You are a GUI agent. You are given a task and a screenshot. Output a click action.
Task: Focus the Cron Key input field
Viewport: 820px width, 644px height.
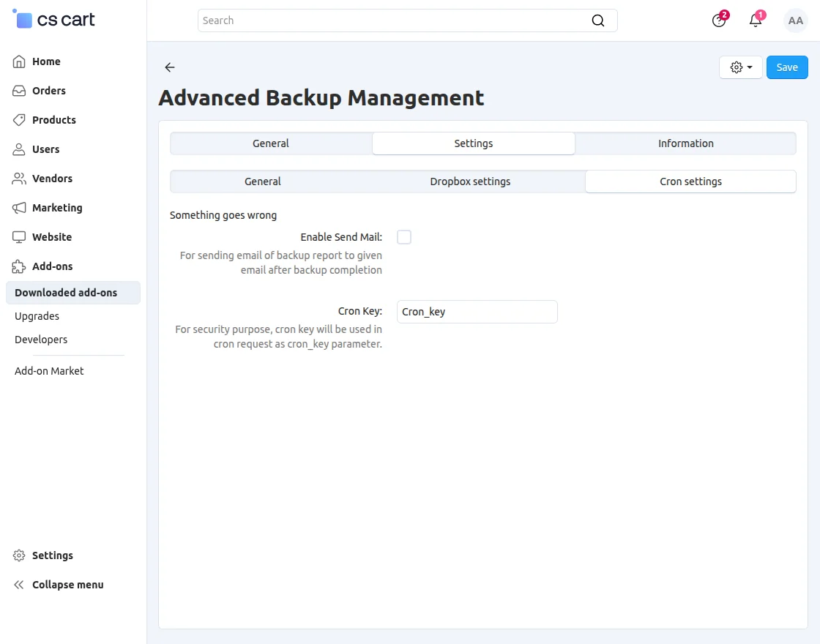point(477,312)
